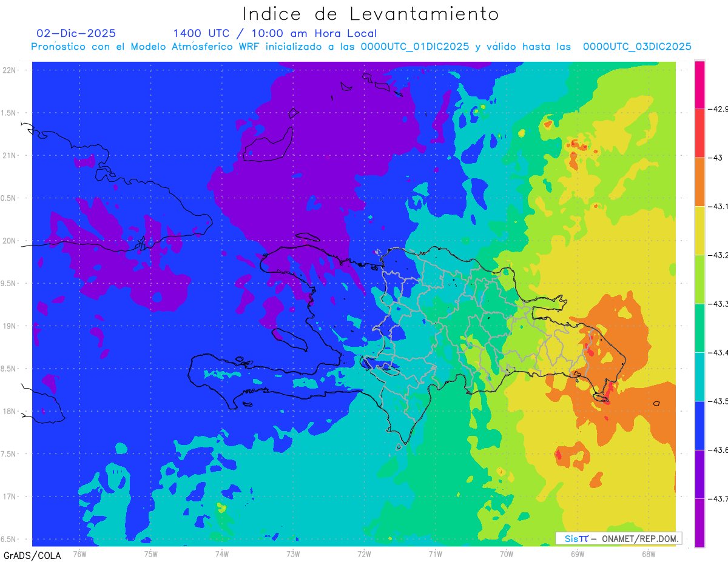Click the "1400 UTC / 10:00 am Hora Local" text
Image resolution: width=728 pixels, height=562 pixels.
[275, 34]
